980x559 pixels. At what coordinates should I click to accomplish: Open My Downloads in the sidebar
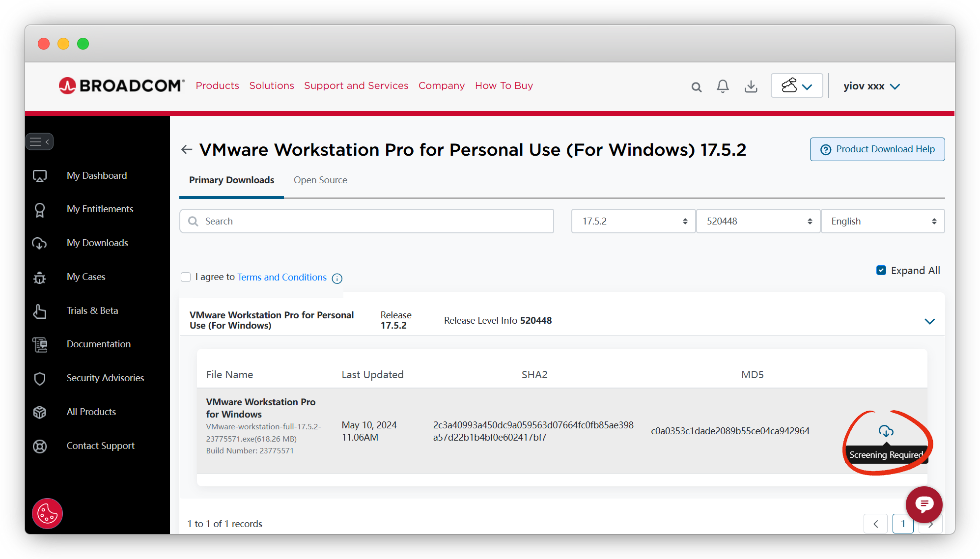(x=97, y=243)
